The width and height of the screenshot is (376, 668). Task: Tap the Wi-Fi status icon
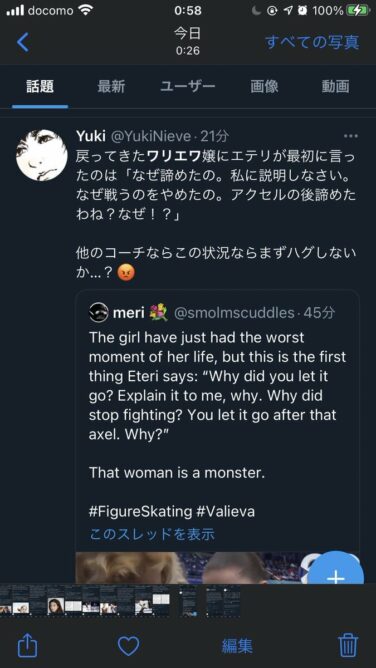pos(86,11)
